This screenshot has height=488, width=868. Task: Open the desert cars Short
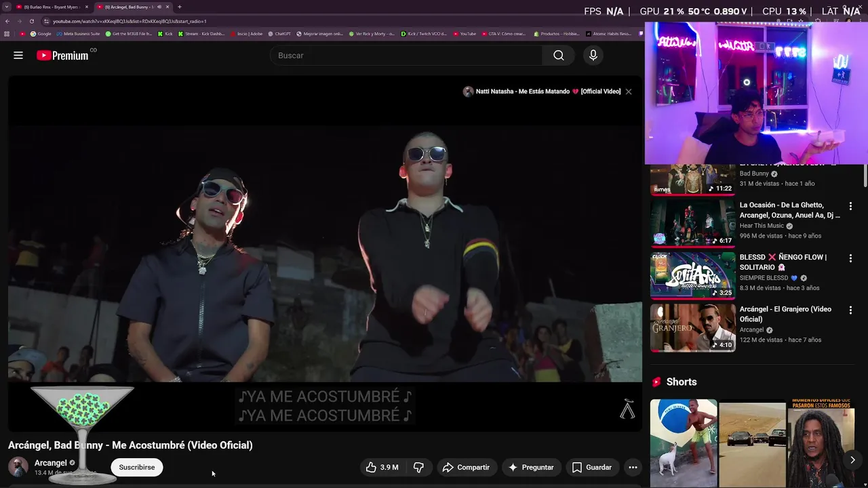752,443
